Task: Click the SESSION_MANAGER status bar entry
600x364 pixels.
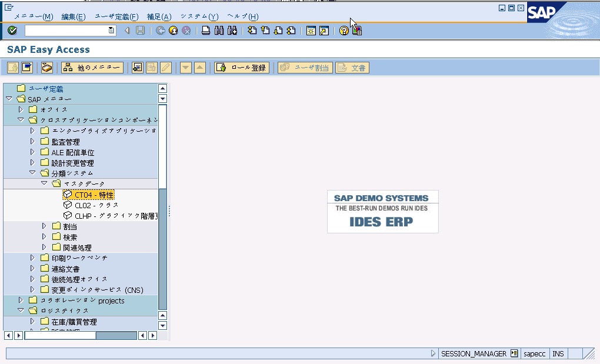Action: [x=474, y=353]
